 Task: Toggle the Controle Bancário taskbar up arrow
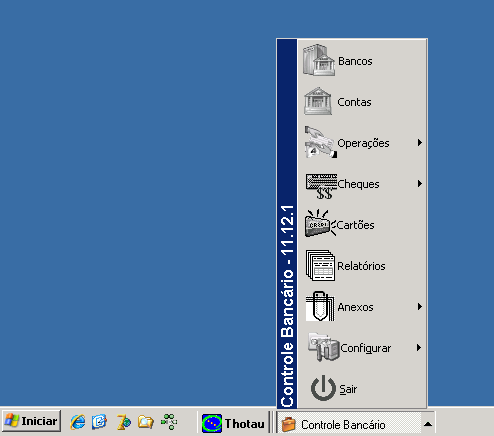pos(428,424)
